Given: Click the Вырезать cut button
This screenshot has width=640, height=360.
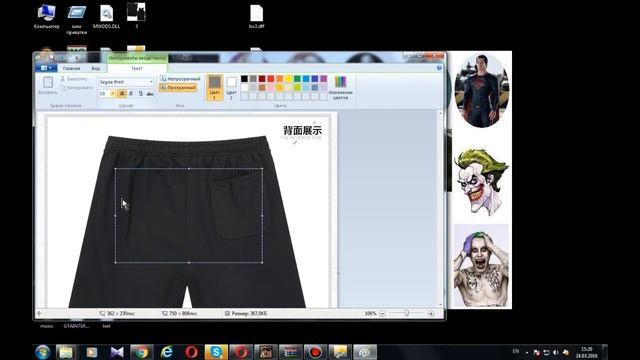Looking at the screenshot, I should (x=74, y=78).
